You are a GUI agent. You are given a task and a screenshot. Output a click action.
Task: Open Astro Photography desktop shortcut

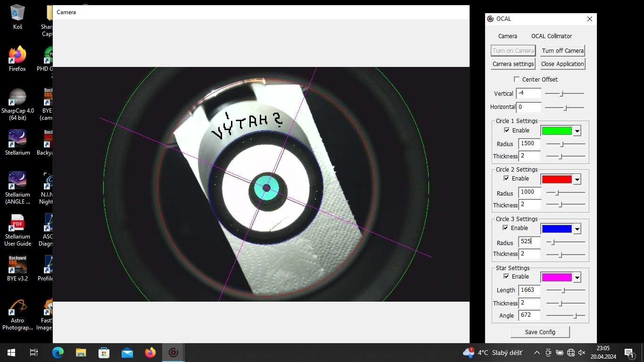17,314
